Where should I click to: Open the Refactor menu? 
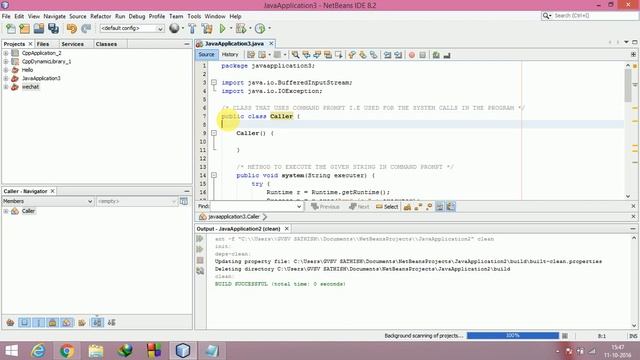[x=100, y=16]
